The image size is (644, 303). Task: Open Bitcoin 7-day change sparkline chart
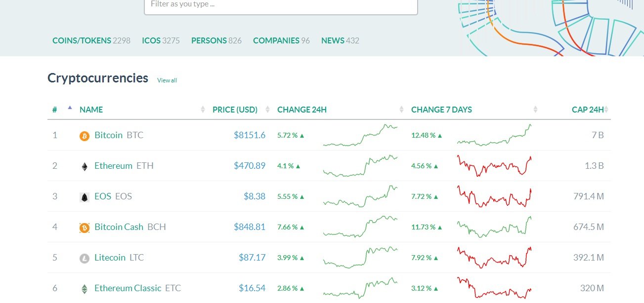tap(494, 135)
